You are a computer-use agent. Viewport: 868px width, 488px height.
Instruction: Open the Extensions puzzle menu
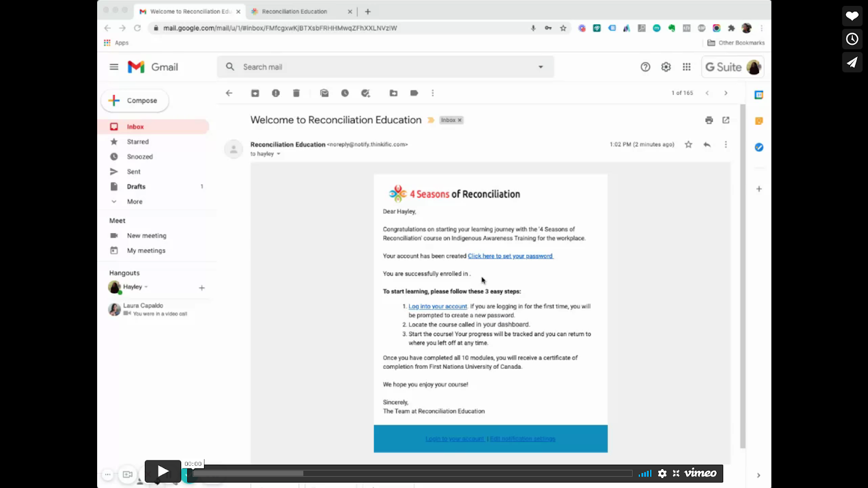(731, 28)
